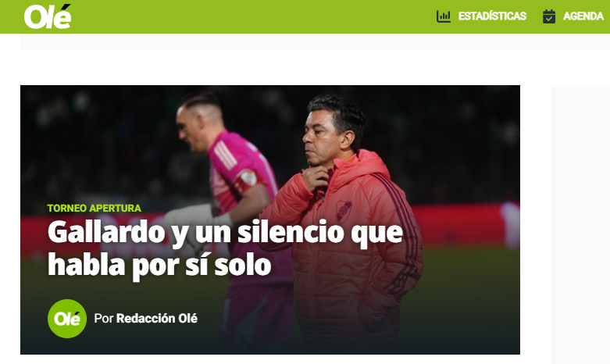This screenshot has height=364, width=610.
Task: Open the TORNEO APERTURA category link
Action: [x=95, y=208]
